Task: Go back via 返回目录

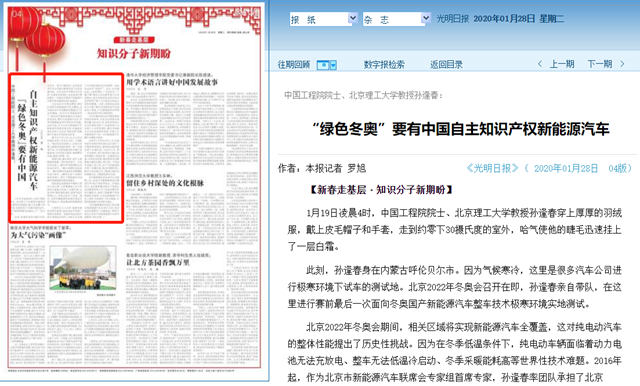Action: 446,64
